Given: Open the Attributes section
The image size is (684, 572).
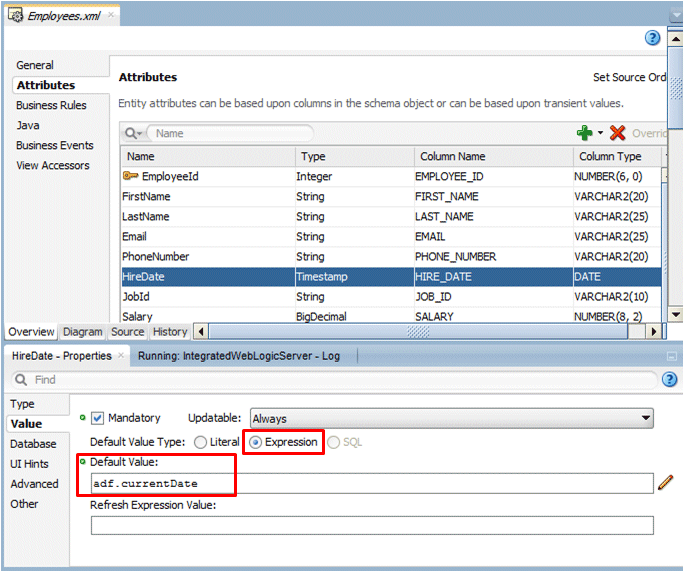Looking at the screenshot, I should pyautogui.click(x=46, y=85).
